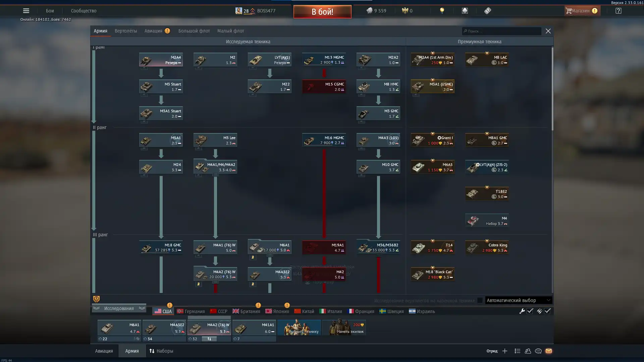Click the golden eagles balance 0
Screen dimensions: 644x362
point(407,11)
